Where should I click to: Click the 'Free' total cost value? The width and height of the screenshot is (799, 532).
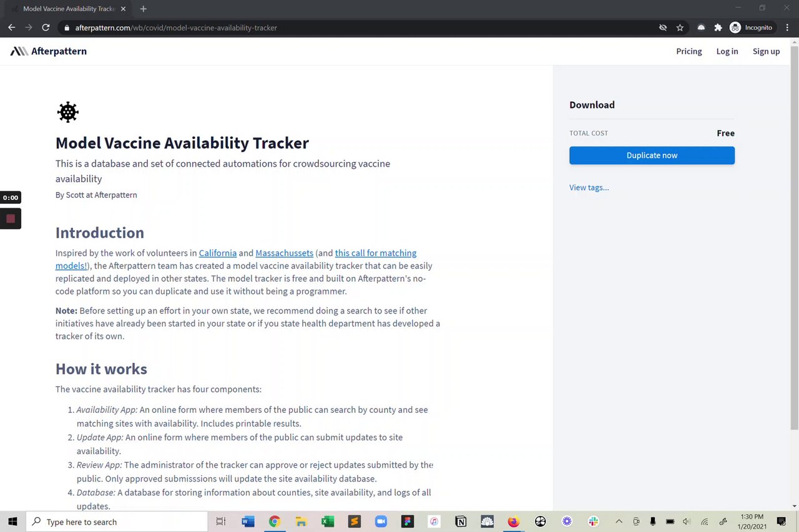[725, 133]
